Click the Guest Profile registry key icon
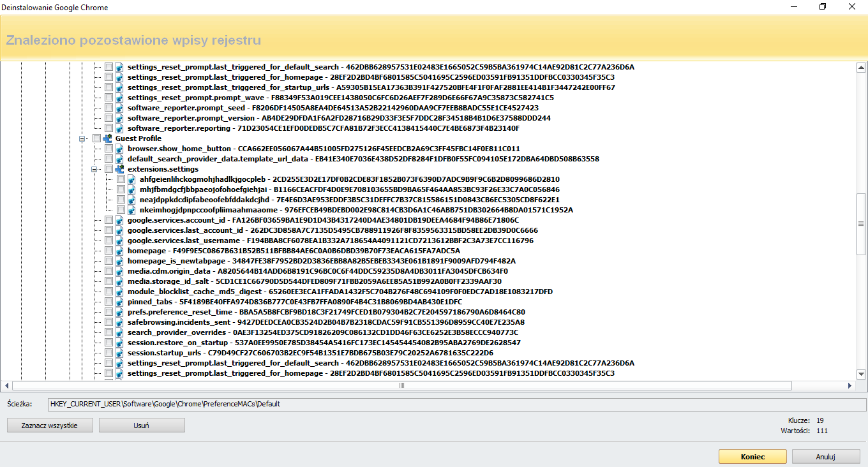 coord(107,138)
